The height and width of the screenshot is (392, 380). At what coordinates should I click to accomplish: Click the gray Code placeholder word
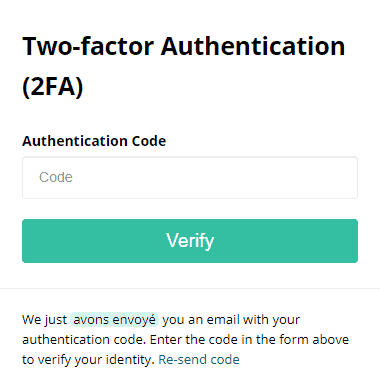56,177
